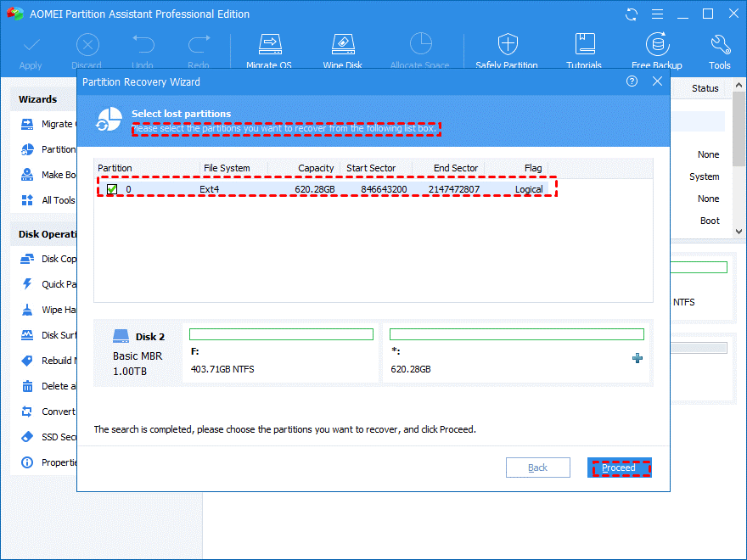Toggle the checkbox for partition 0

click(x=112, y=189)
